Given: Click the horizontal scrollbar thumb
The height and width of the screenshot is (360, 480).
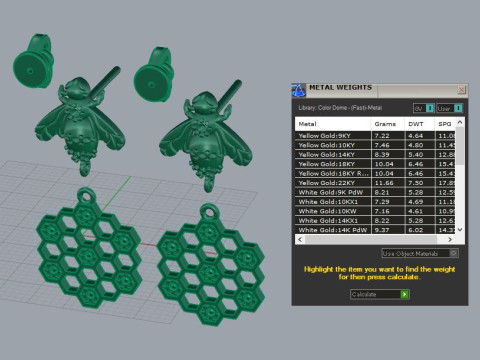Looking at the screenshot, I should click(371, 239).
